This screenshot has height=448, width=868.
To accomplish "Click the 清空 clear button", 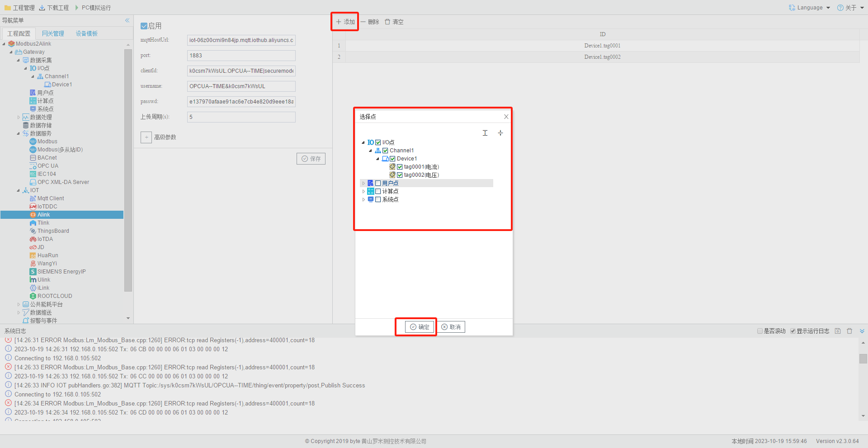I will click(x=394, y=22).
